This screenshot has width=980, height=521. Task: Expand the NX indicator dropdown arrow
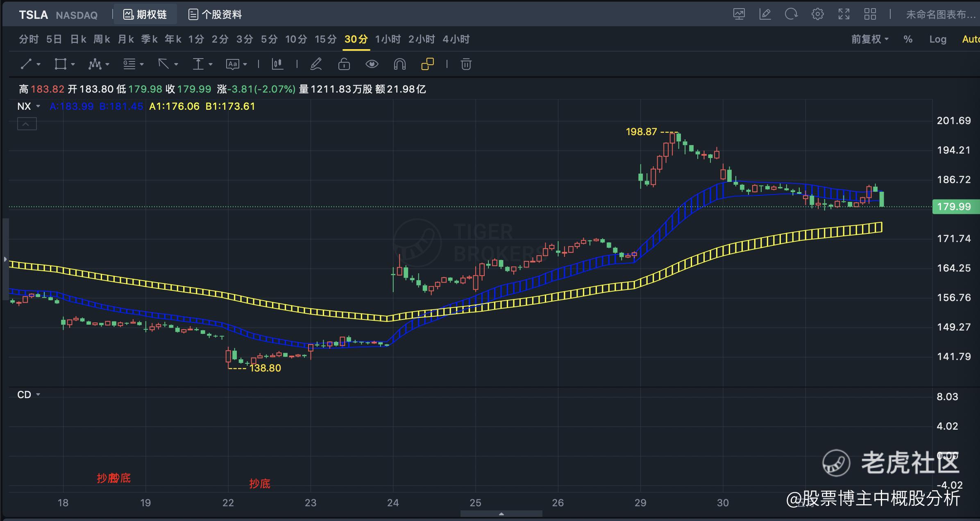(38, 106)
